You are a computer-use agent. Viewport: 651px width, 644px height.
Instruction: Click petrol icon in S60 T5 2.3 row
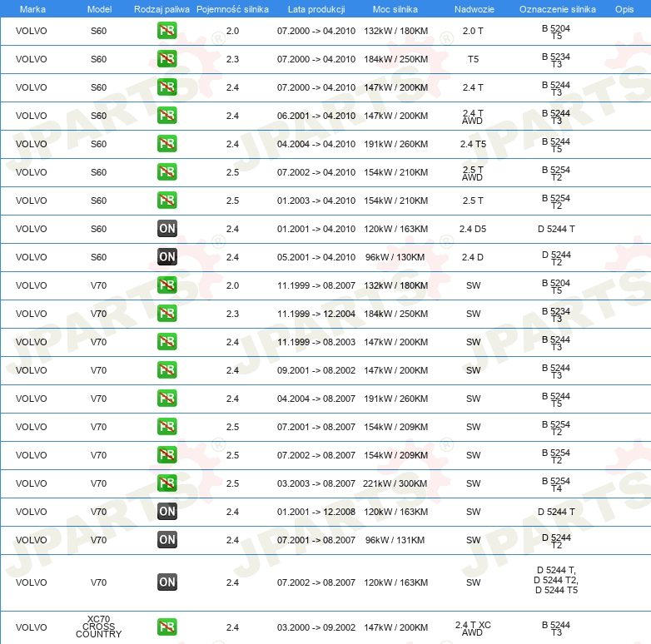click(167, 59)
